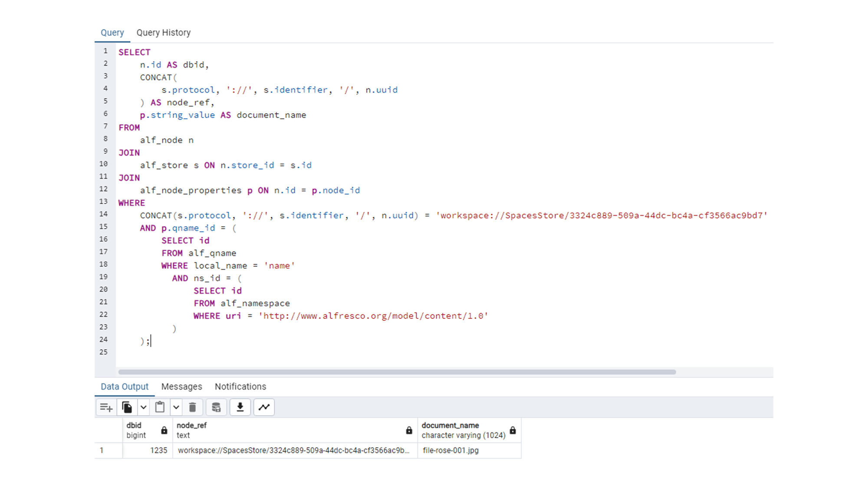The width and height of the screenshot is (868, 488).
Task: Open the Notifications tab
Action: [240, 386]
